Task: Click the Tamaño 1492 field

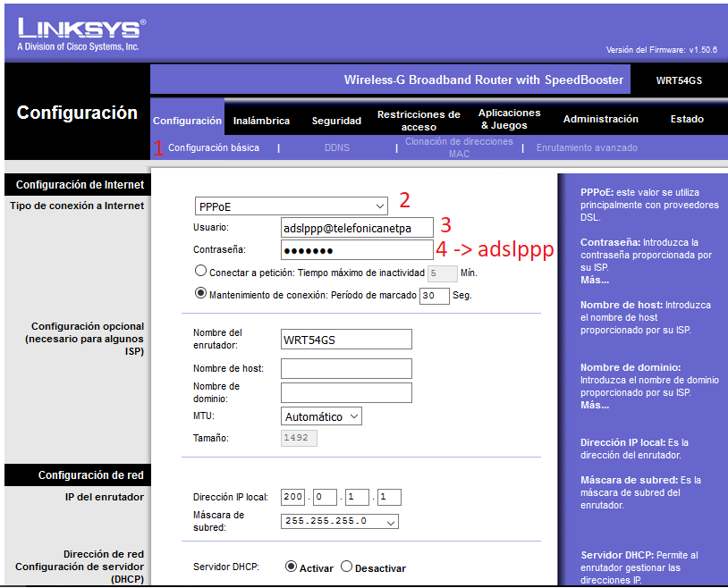Action: [x=299, y=438]
